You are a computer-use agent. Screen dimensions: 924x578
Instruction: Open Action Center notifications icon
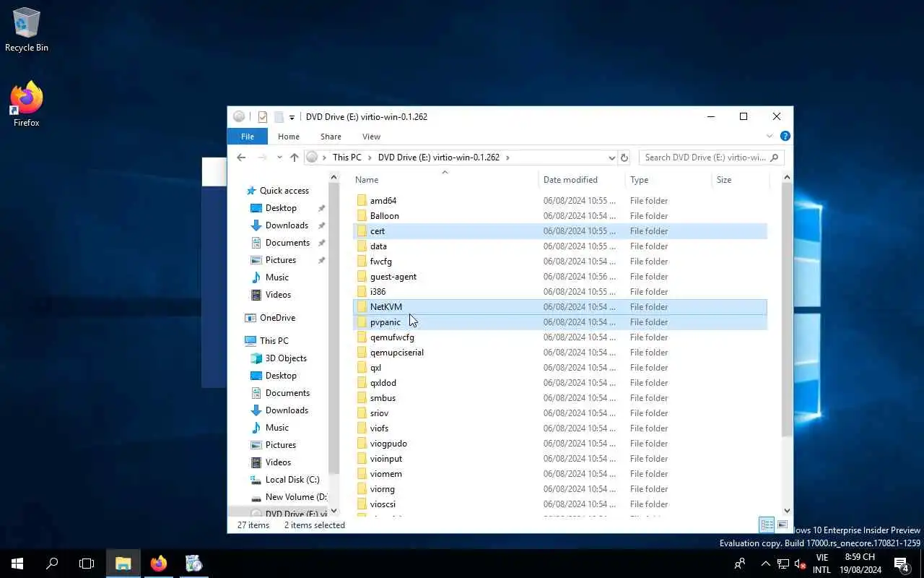click(902, 564)
